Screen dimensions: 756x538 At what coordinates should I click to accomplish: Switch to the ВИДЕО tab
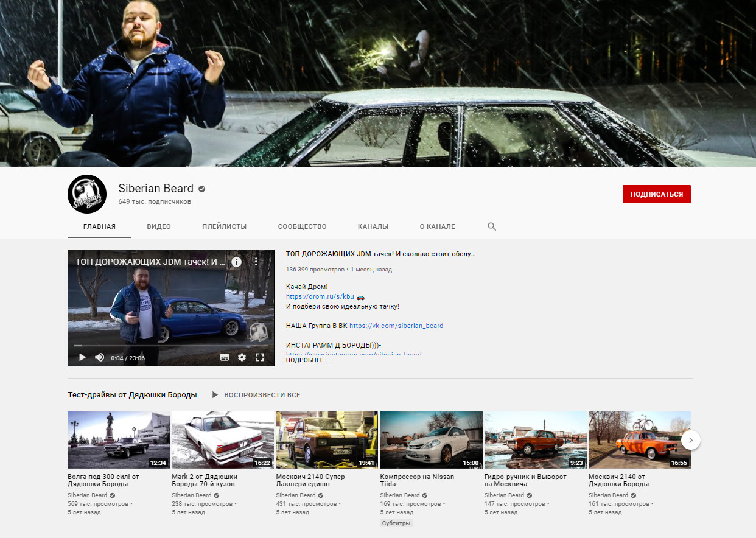(x=159, y=226)
